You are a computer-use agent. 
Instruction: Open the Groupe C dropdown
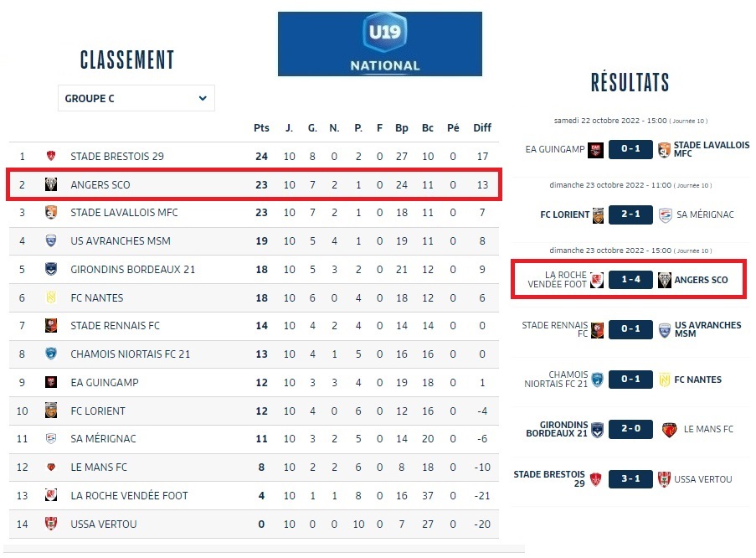click(x=136, y=98)
